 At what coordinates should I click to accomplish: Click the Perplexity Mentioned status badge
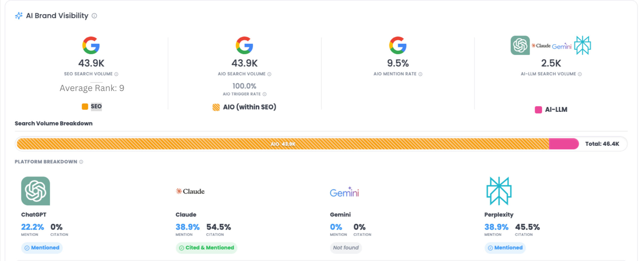click(505, 248)
